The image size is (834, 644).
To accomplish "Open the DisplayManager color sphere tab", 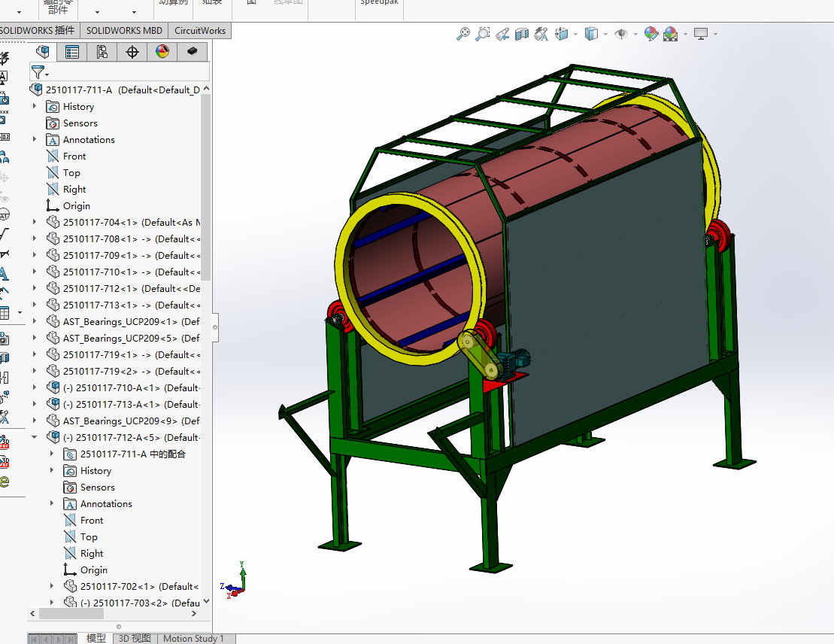I will (162, 52).
